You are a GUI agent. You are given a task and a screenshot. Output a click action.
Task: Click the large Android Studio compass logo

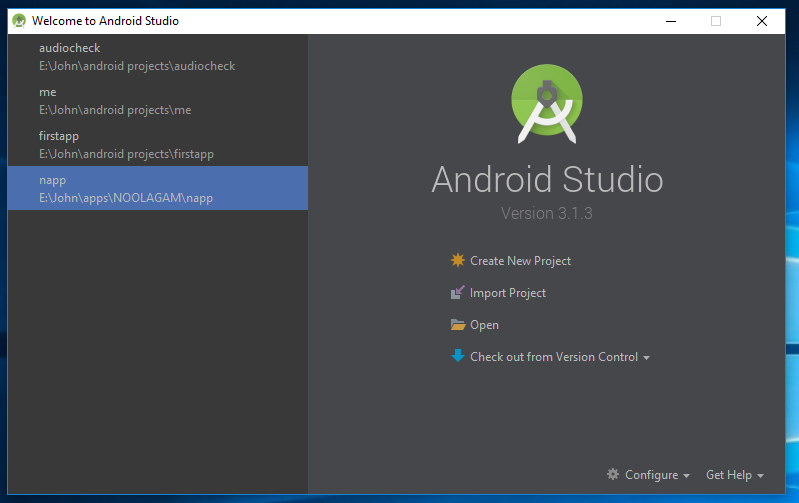tap(547, 104)
